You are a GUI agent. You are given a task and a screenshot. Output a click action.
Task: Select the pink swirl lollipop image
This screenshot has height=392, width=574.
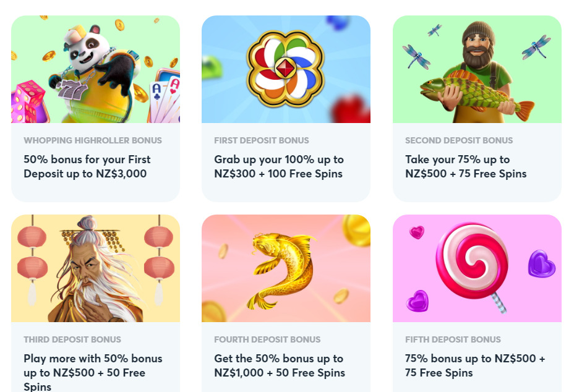click(x=477, y=268)
